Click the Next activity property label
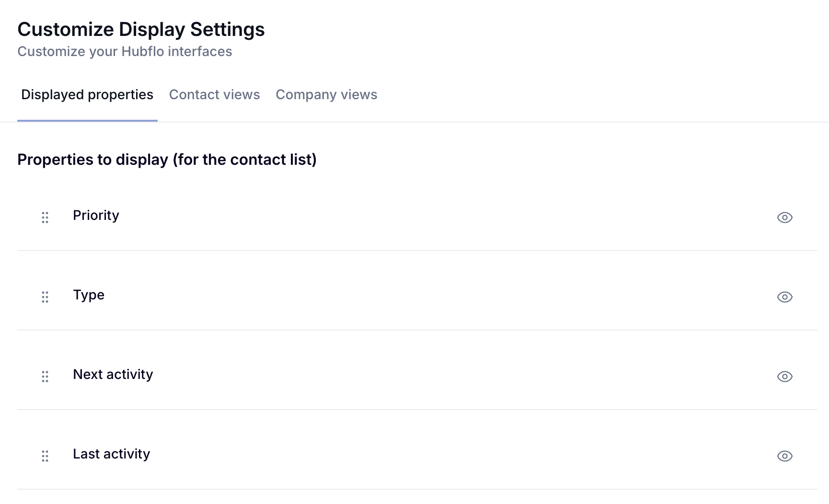 [x=113, y=374]
